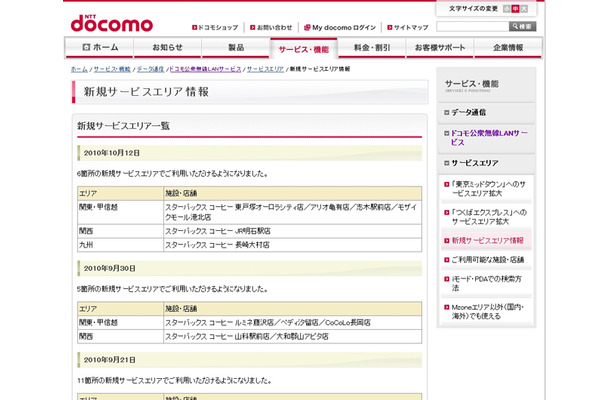Click the 検索 search button
The height and width of the screenshot is (400, 610).
(x=522, y=26)
